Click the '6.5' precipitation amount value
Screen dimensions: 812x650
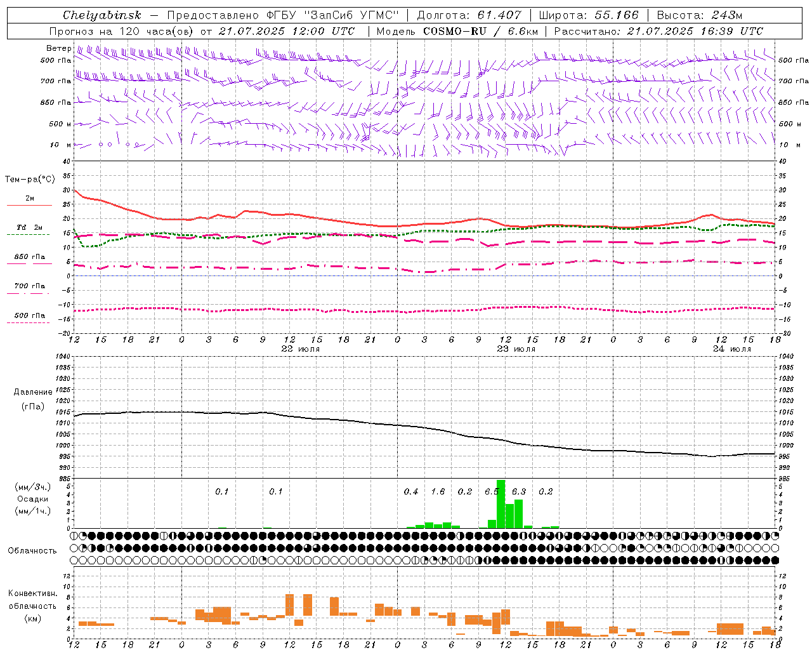(x=492, y=491)
